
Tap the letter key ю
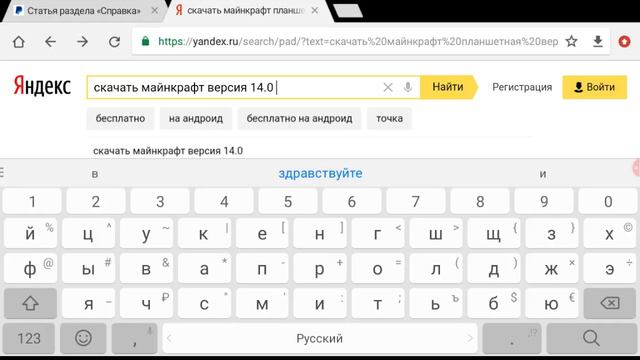point(551,303)
